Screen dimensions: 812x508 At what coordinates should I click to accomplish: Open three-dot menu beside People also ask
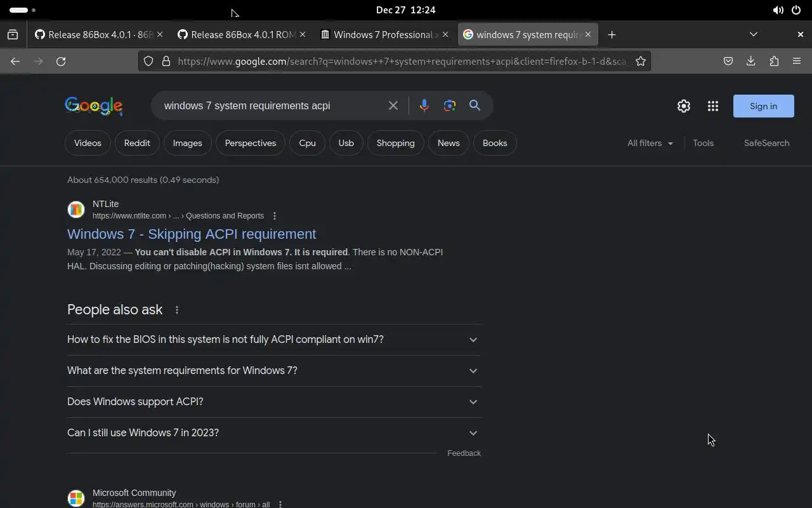click(x=177, y=310)
